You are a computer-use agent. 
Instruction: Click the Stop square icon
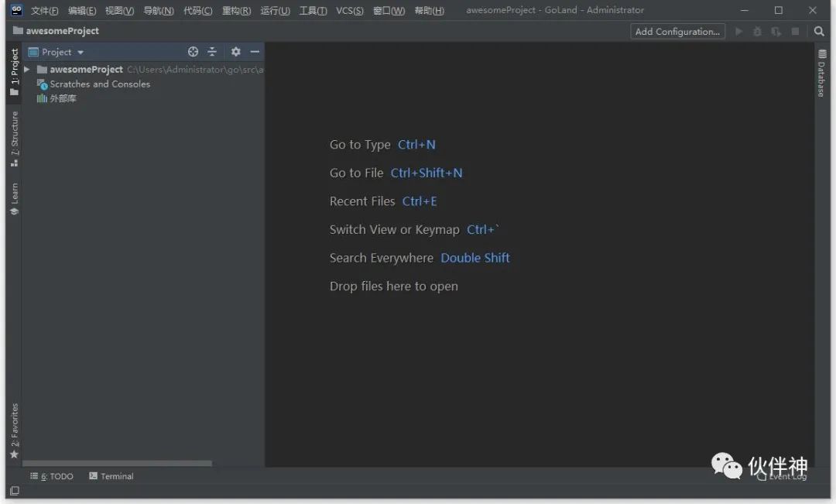[x=795, y=32]
